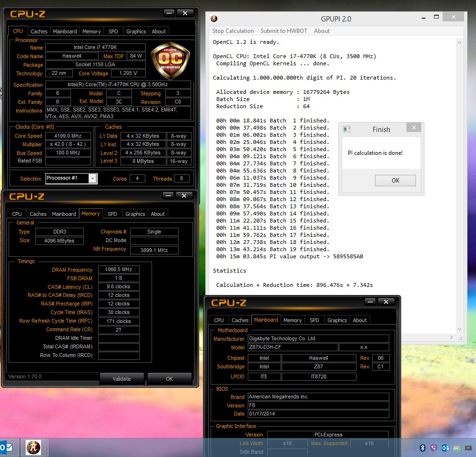
Task: Click the GPUPI scrollbar down arrow
Action: pyautogui.click(x=460, y=329)
